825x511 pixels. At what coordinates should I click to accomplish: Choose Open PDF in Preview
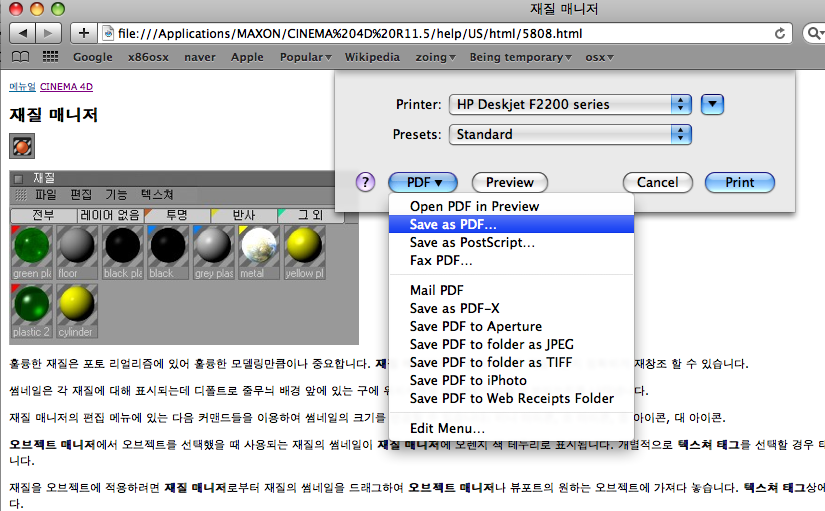[x=511, y=206]
